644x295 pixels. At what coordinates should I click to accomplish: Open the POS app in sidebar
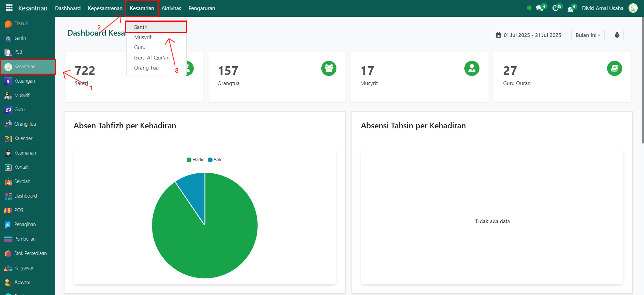(x=18, y=210)
